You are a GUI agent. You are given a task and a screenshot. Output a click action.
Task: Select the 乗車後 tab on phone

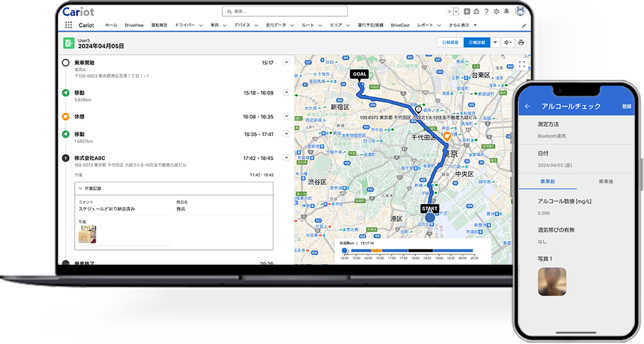coord(606,181)
